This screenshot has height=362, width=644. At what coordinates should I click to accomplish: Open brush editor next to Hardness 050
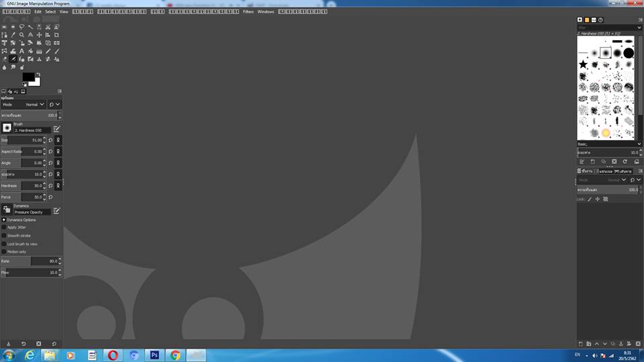56,129
